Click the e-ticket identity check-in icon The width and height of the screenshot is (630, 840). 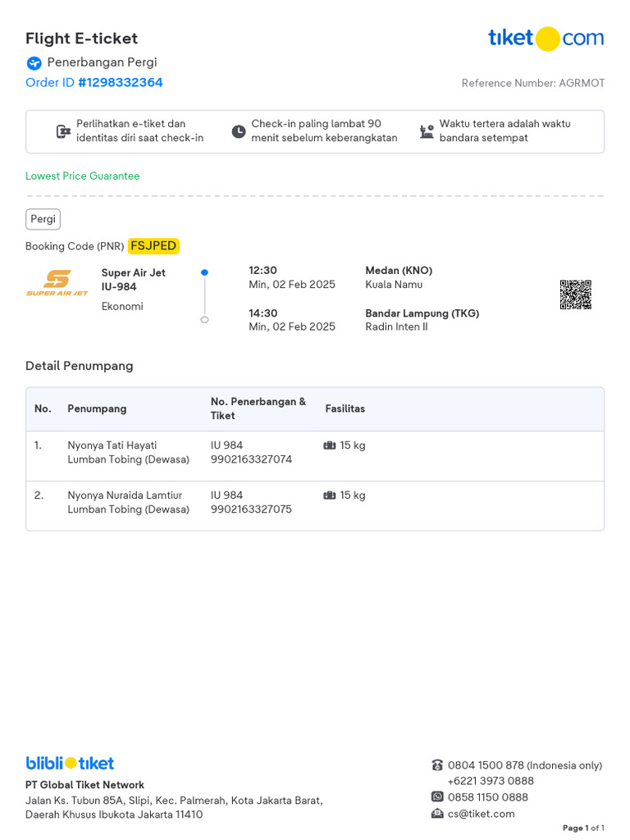tap(64, 131)
